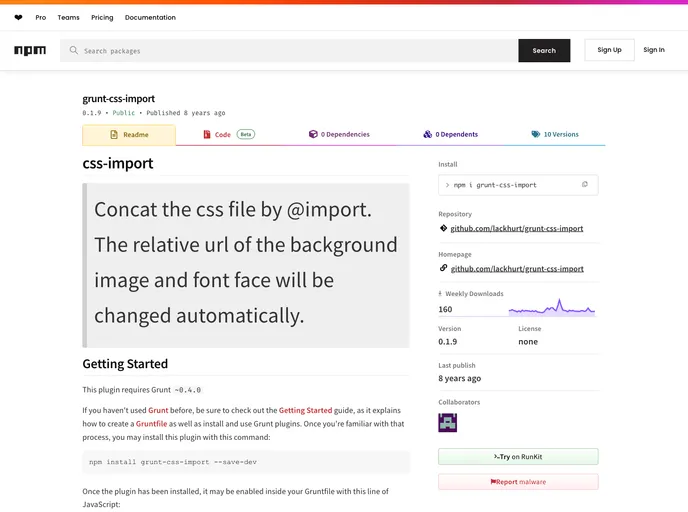Viewport: 688px width, 512px height.
Task: Switch to the 0 Dependents tab
Action: click(451, 134)
